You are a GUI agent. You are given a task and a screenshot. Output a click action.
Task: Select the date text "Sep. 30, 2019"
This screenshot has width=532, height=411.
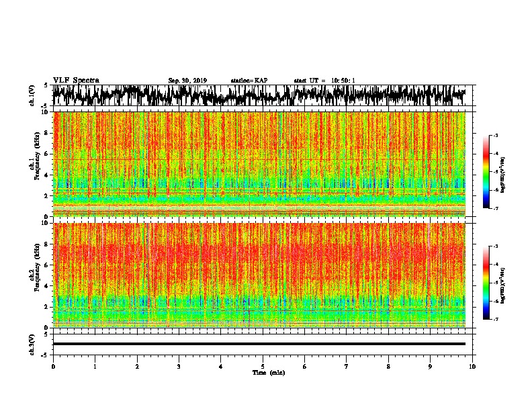(187, 81)
